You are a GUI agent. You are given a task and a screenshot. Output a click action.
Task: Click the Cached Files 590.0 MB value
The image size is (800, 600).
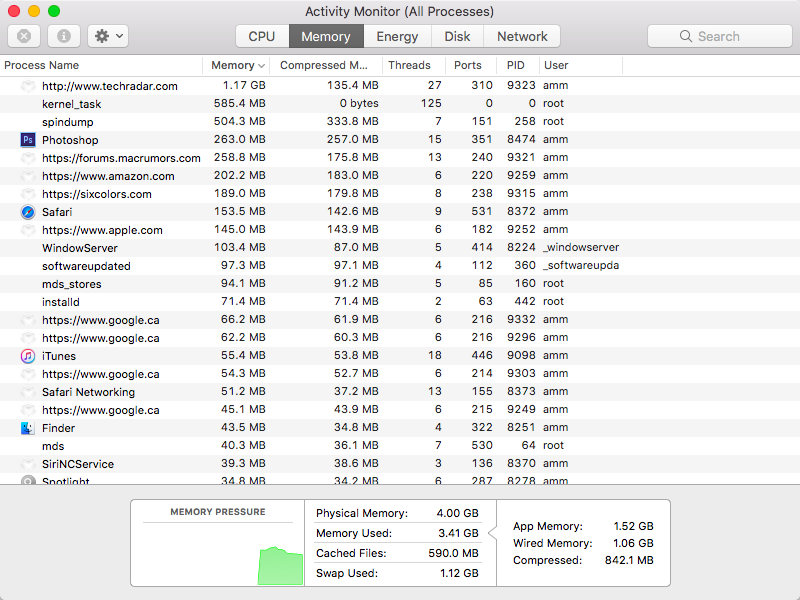[454, 553]
